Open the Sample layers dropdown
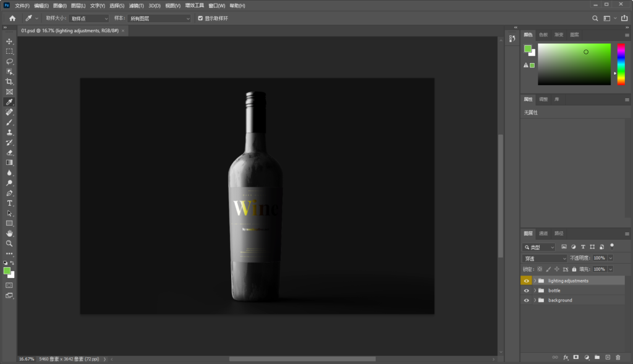 (159, 19)
